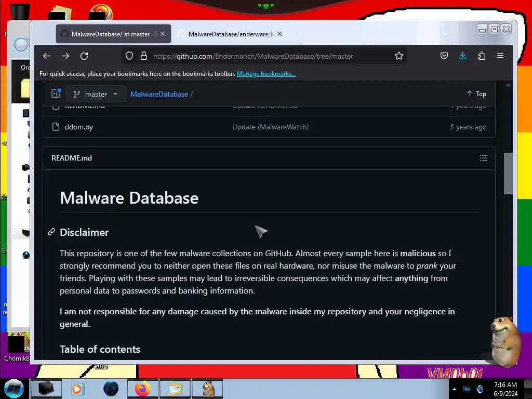Open the media player taskbar icon
The height and width of the screenshot is (399, 532).
coord(78,389)
